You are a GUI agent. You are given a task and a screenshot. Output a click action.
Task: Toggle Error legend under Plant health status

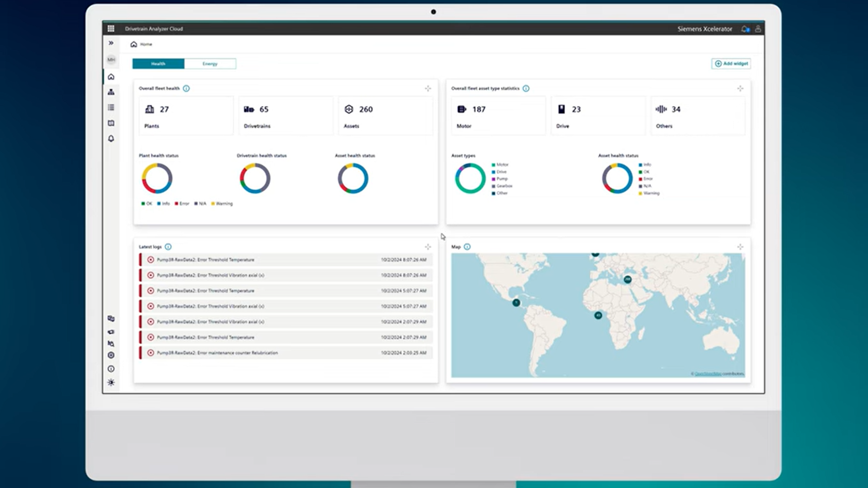(182, 203)
